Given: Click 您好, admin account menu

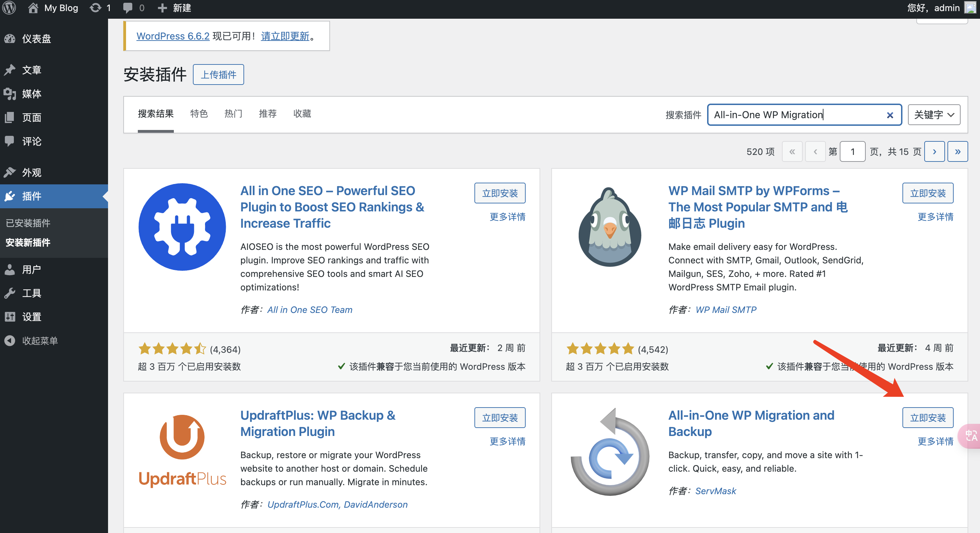Looking at the screenshot, I should (x=941, y=8).
